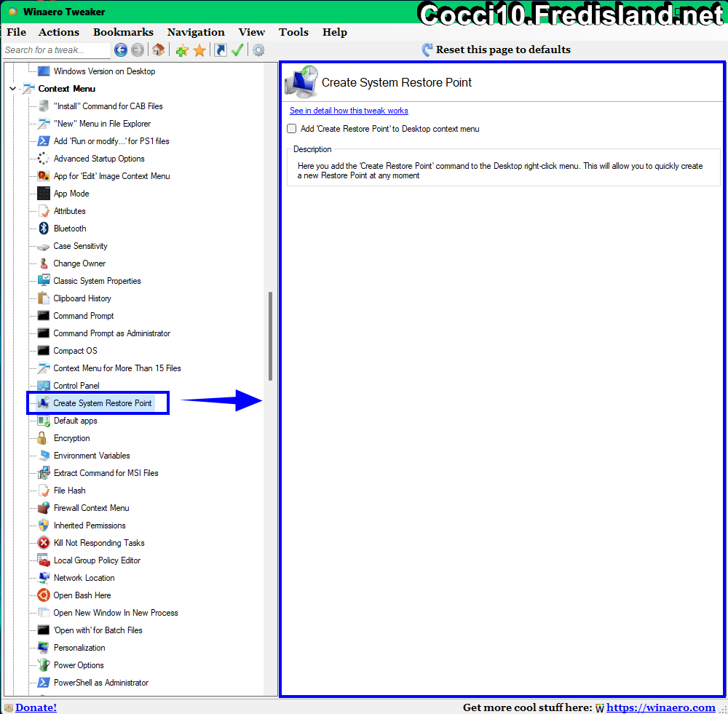The image size is (728, 714).
Task: Select Windows Version on Desktop tree item
Action: (104, 71)
